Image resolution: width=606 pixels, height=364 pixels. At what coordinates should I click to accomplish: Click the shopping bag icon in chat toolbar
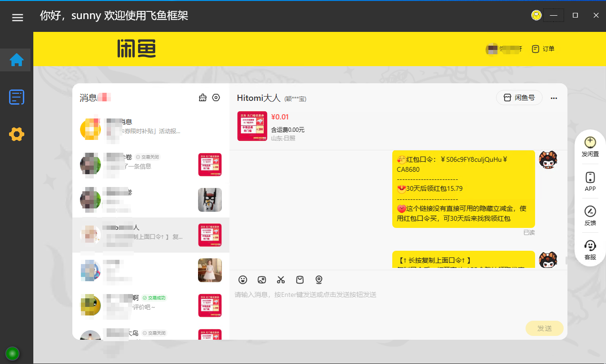[x=300, y=280]
